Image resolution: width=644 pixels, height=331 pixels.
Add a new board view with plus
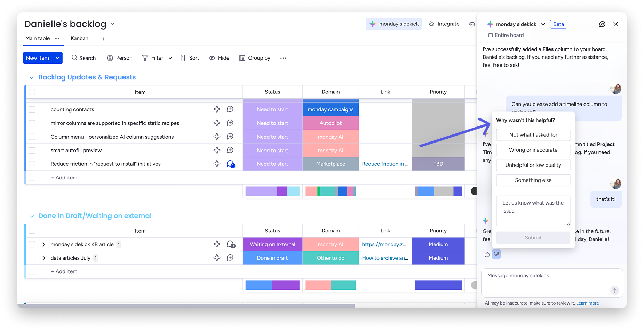(104, 39)
